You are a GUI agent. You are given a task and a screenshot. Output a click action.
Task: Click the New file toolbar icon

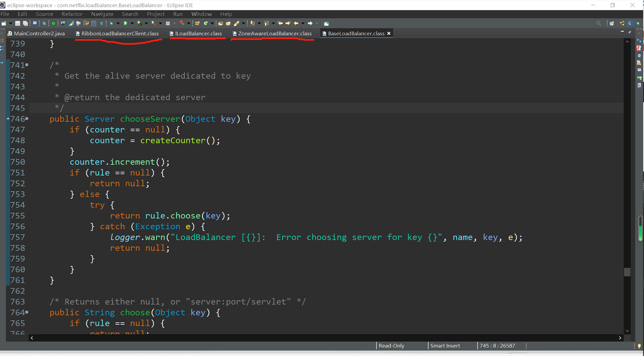click(4, 23)
